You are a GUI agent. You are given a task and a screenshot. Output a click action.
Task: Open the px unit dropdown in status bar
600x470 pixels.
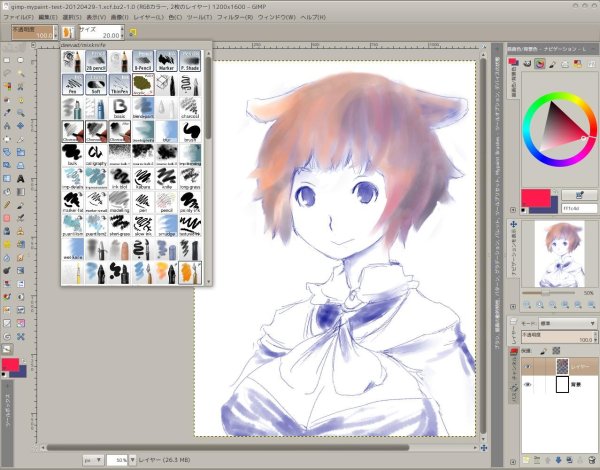92,459
